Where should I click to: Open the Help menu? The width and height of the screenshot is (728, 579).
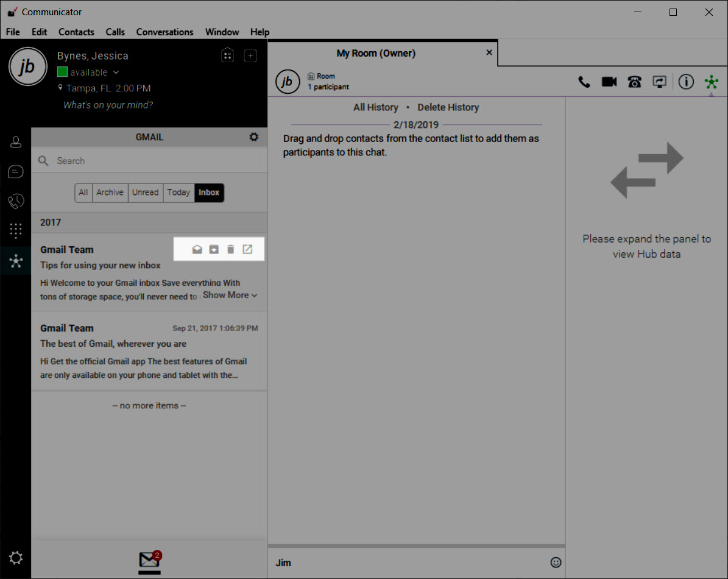coord(260,32)
